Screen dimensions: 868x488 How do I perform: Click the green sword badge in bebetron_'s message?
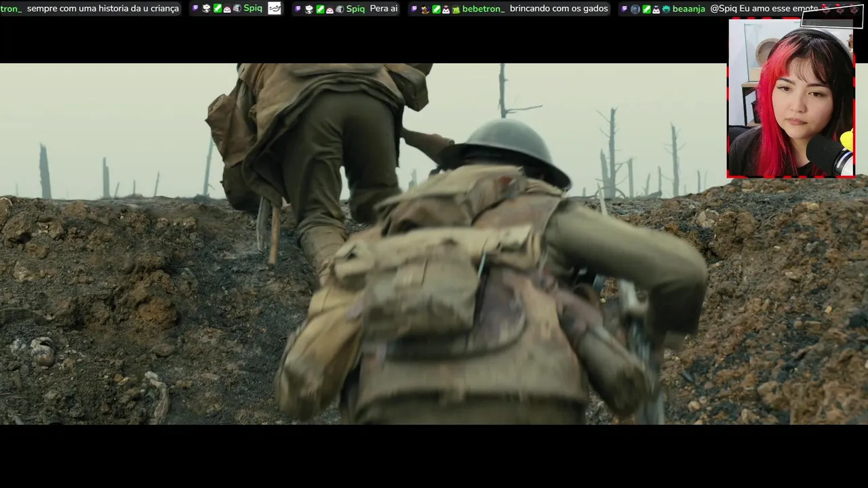click(x=436, y=9)
